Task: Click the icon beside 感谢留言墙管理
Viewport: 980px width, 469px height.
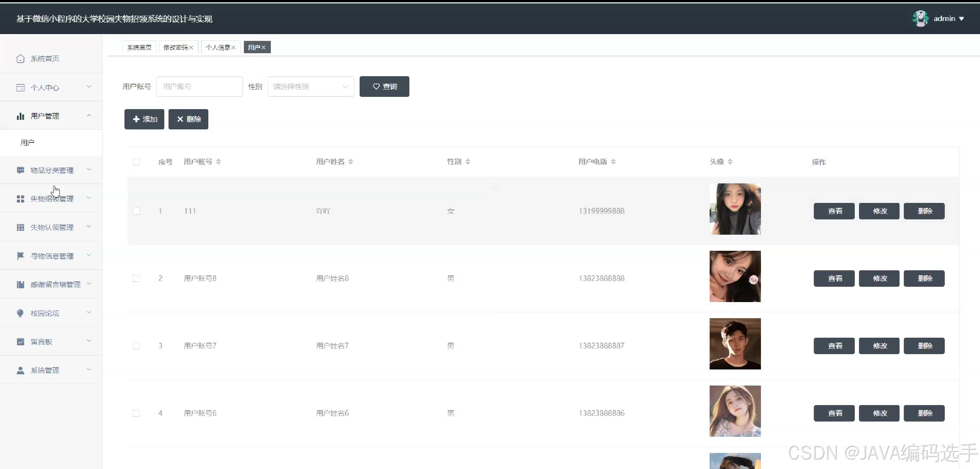Action: coord(21,284)
